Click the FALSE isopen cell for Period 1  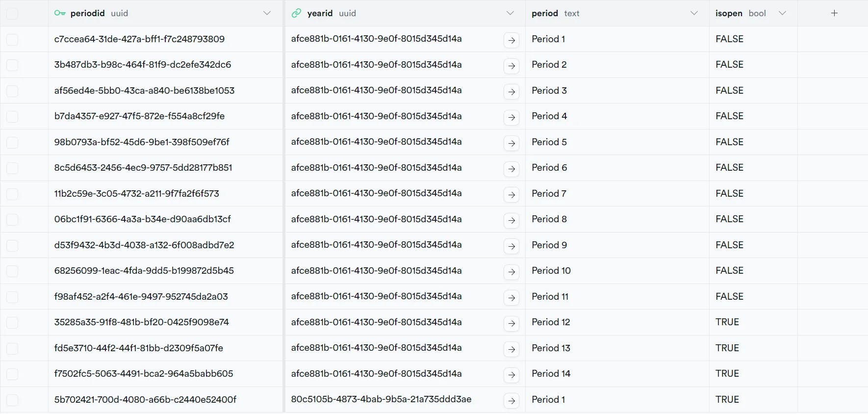pos(729,39)
